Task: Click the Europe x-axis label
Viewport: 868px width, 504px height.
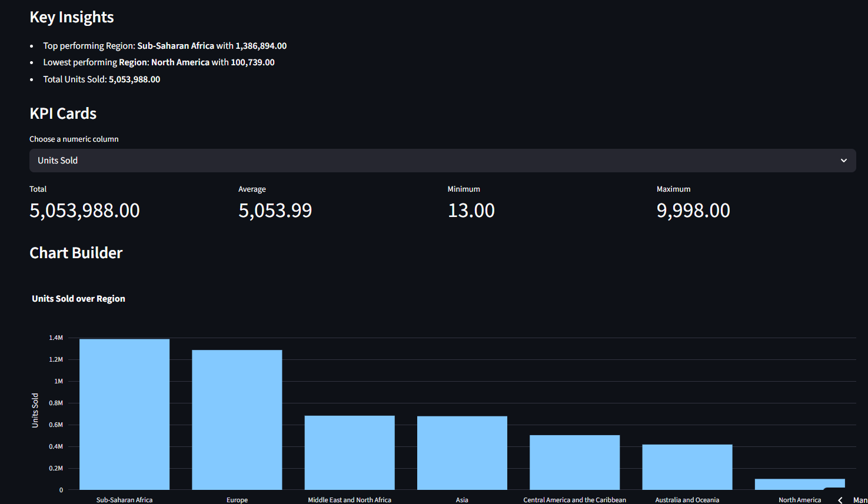Action: point(237,500)
